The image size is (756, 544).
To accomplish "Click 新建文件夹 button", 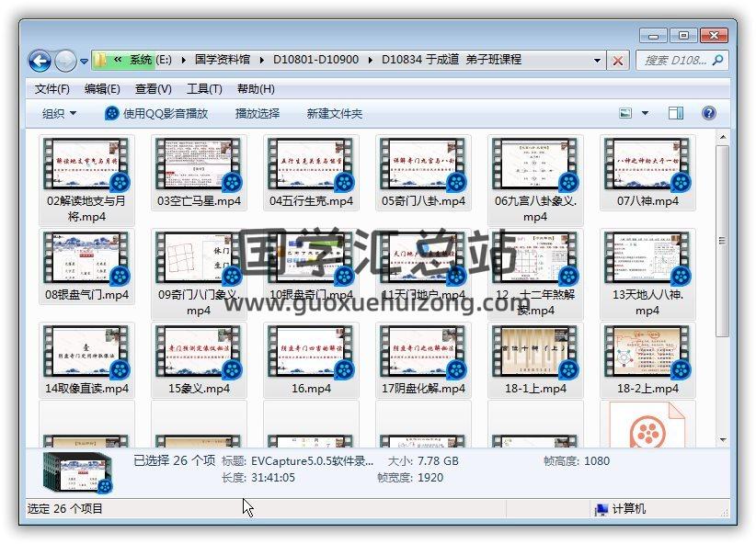I will tap(334, 114).
